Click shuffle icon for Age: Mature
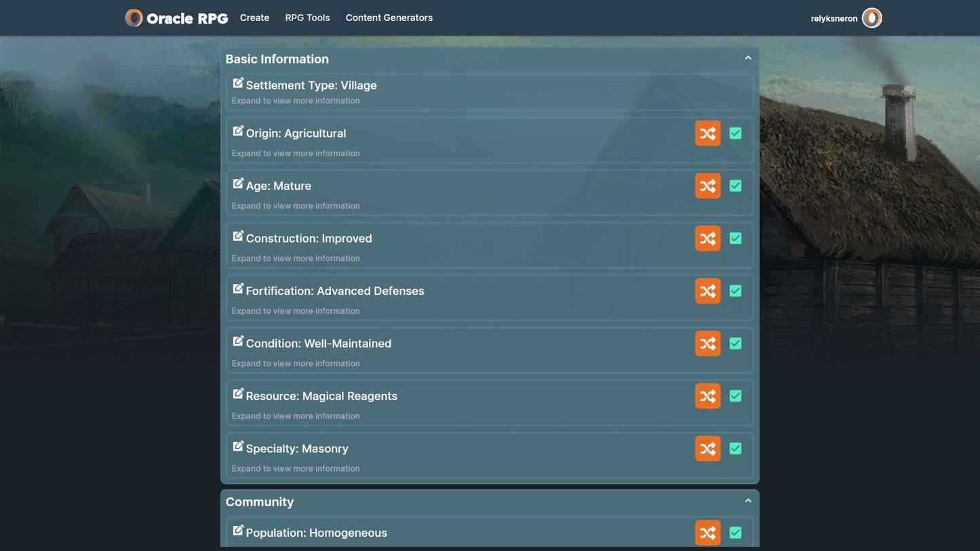This screenshot has width=980, height=551. [x=707, y=186]
